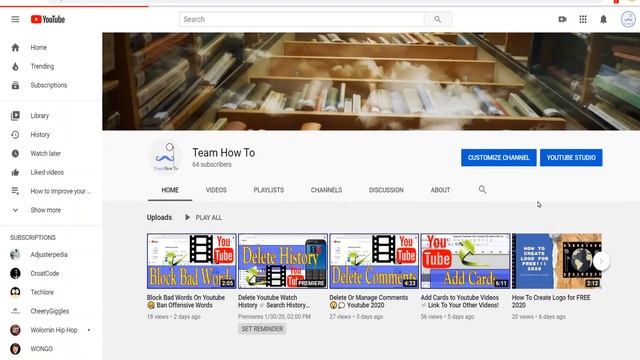Switch to the Playlists tab

269,190
